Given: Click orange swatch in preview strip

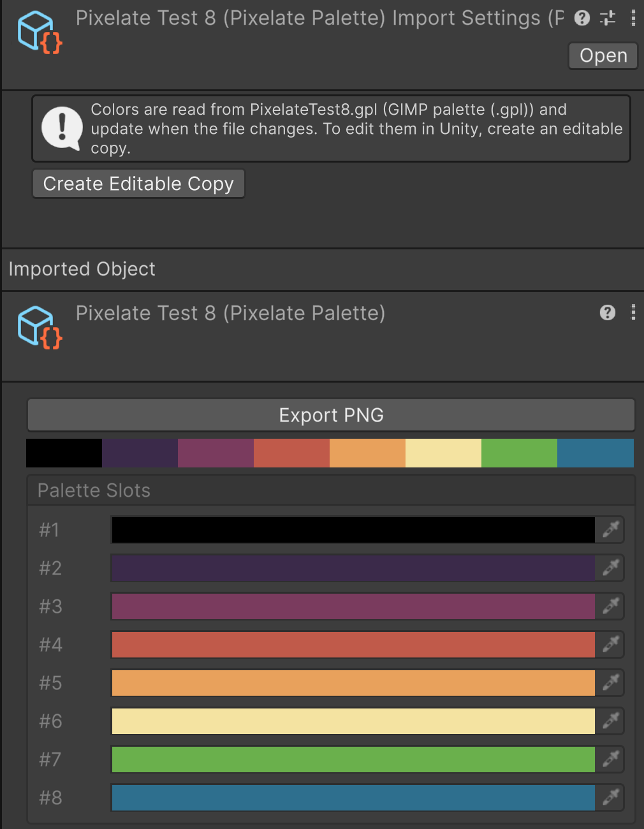Looking at the screenshot, I should point(367,453).
